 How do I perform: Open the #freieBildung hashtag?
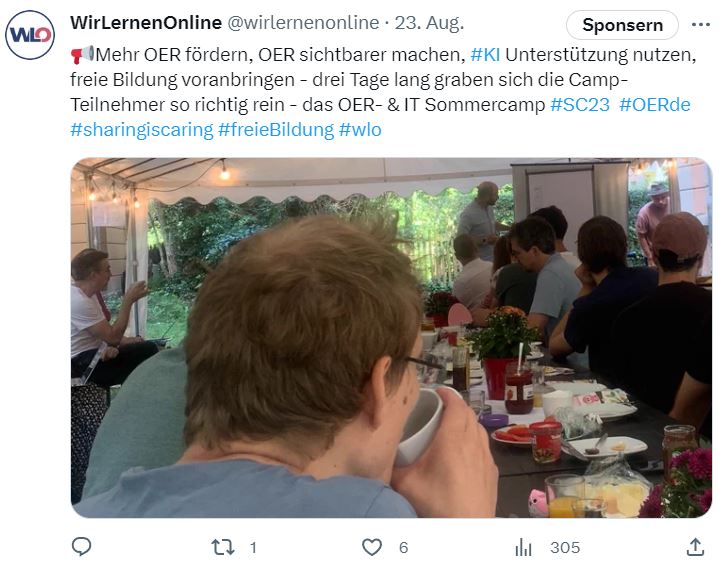[275, 129]
